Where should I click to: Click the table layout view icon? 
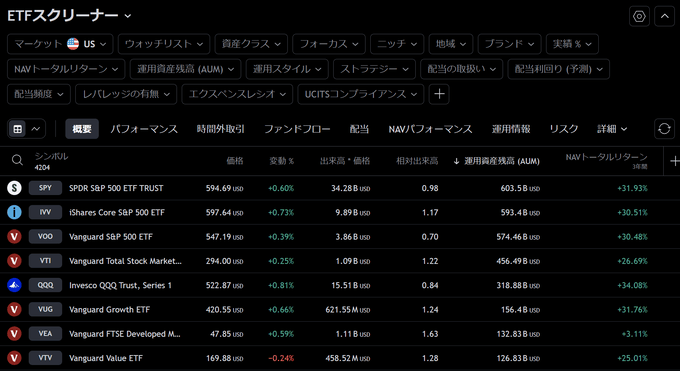[x=18, y=129]
